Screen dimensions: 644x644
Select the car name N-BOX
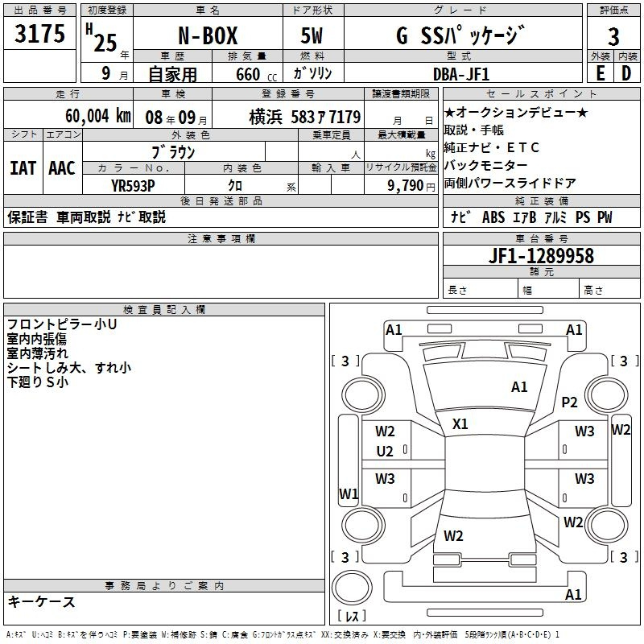208,35
